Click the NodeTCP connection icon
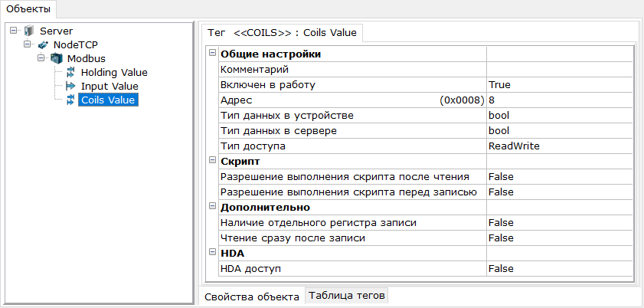Image resolution: width=644 pixels, height=308 pixels. [x=43, y=44]
